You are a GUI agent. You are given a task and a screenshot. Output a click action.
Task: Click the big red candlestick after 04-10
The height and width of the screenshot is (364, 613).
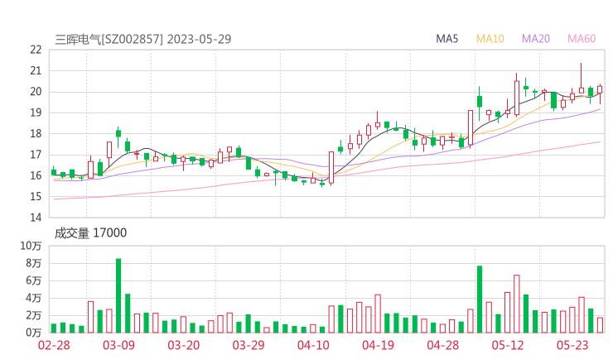coord(331,168)
